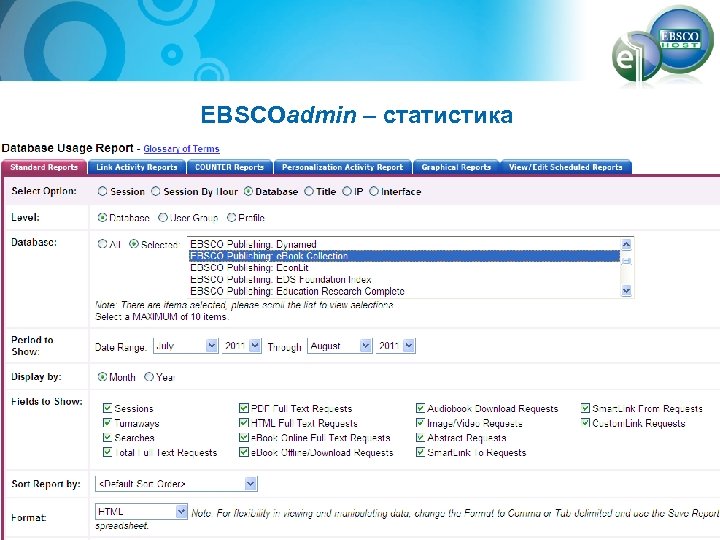The height and width of the screenshot is (540, 720).
Task: Choose the Selected databases radio button
Action: [134, 244]
